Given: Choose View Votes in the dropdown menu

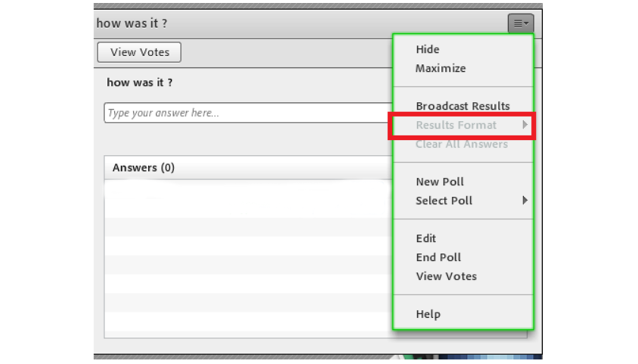Looking at the screenshot, I should pos(446,276).
